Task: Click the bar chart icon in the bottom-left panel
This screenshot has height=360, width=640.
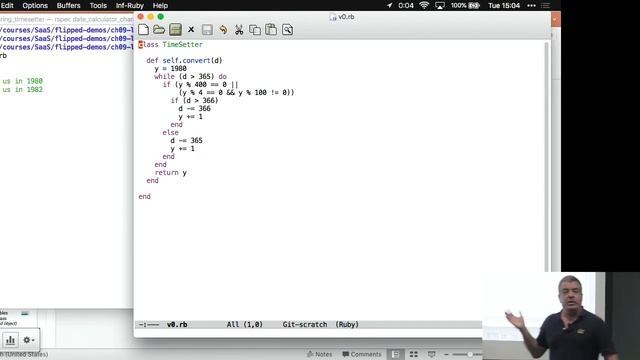Action: click(10, 340)
